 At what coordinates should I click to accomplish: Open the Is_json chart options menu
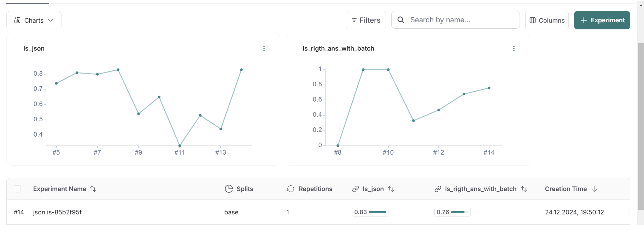264,48
